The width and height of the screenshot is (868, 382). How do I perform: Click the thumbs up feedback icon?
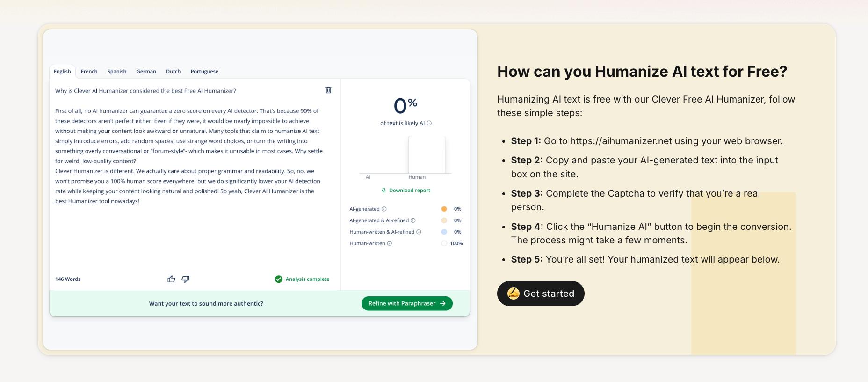pos(171,279)
